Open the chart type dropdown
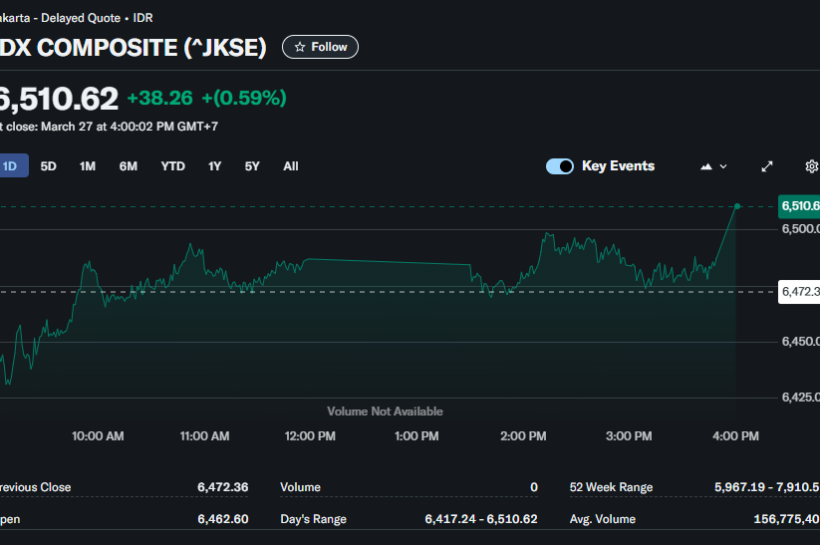 click(713, 166)
